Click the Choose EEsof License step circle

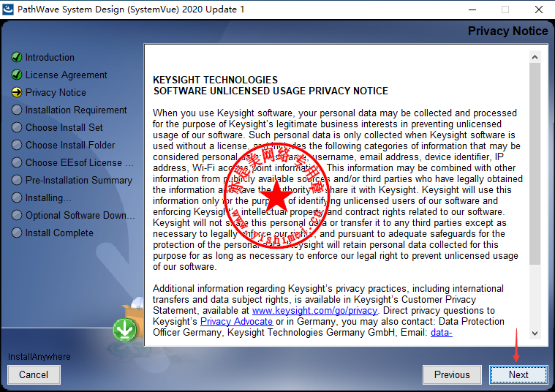pos(17,162)
